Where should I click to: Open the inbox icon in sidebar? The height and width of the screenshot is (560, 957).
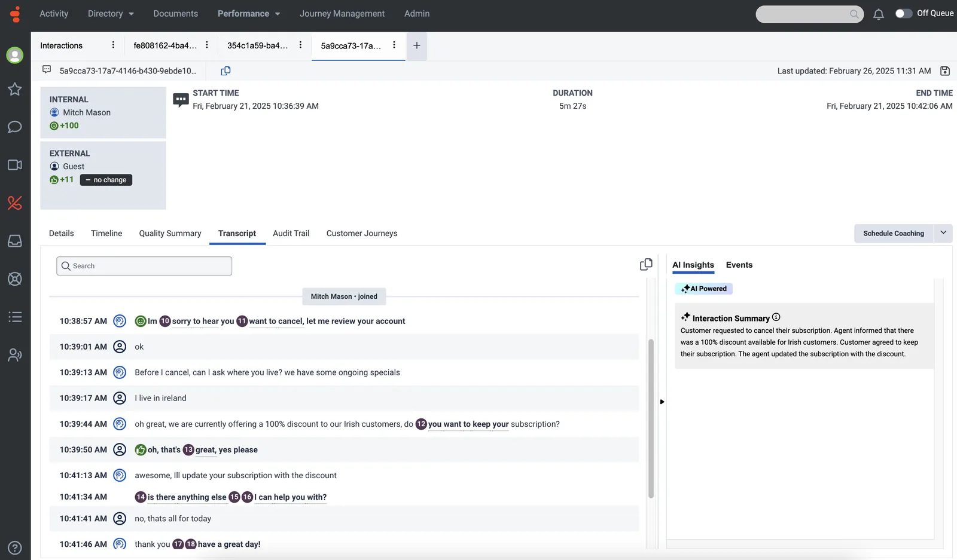click(x=15, y=241)
